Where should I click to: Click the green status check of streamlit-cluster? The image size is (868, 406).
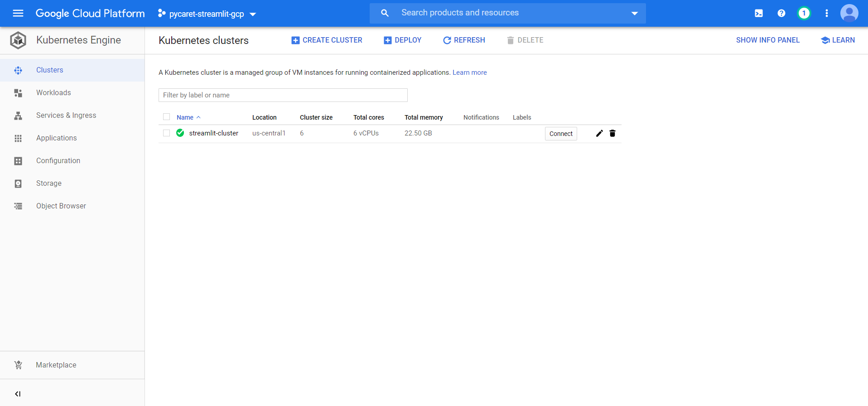[180, 133]
